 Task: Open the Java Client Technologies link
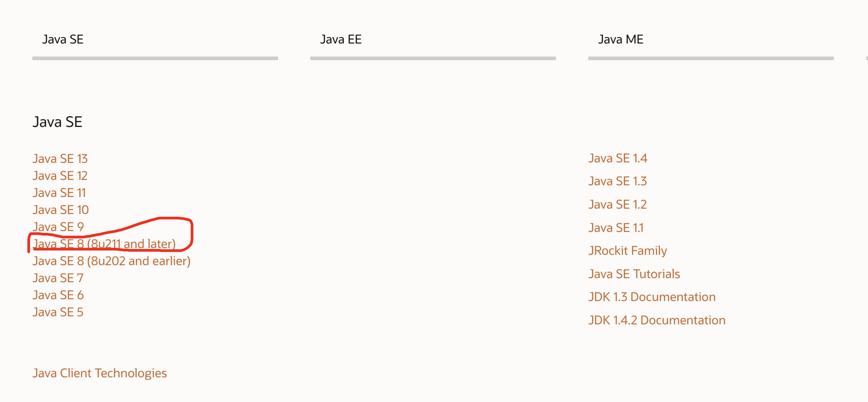[100, 373]
